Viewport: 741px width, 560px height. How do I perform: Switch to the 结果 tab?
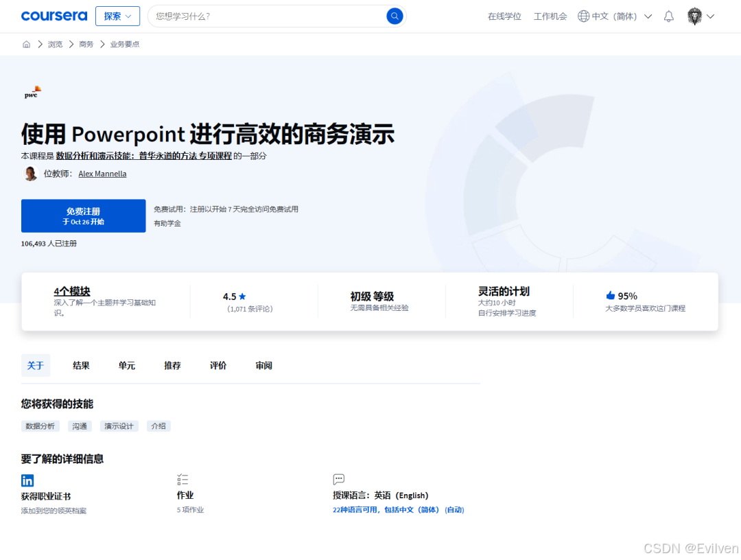pyautogui.click(x=81, y=365)
